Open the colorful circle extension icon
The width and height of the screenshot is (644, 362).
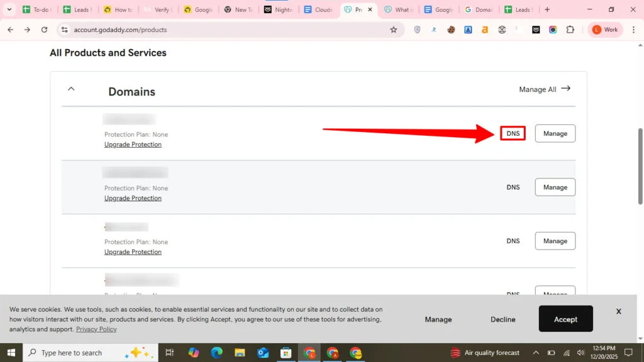[553, 30]
